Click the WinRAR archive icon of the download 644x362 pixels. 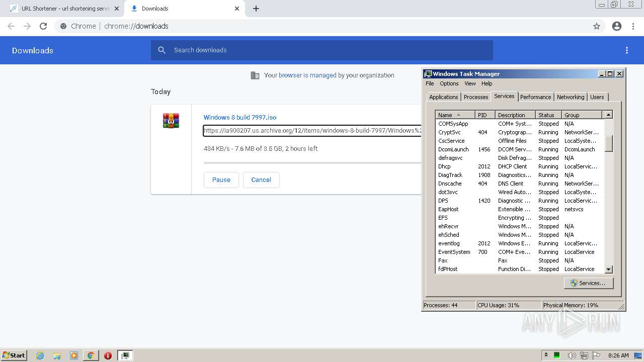(x=171, y=121)
